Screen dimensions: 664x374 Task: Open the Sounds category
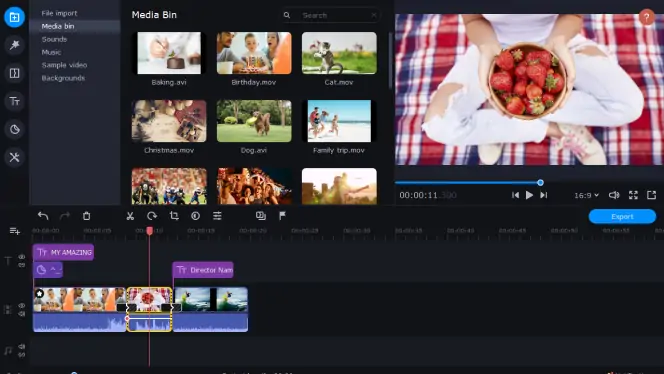pos(54,39)
